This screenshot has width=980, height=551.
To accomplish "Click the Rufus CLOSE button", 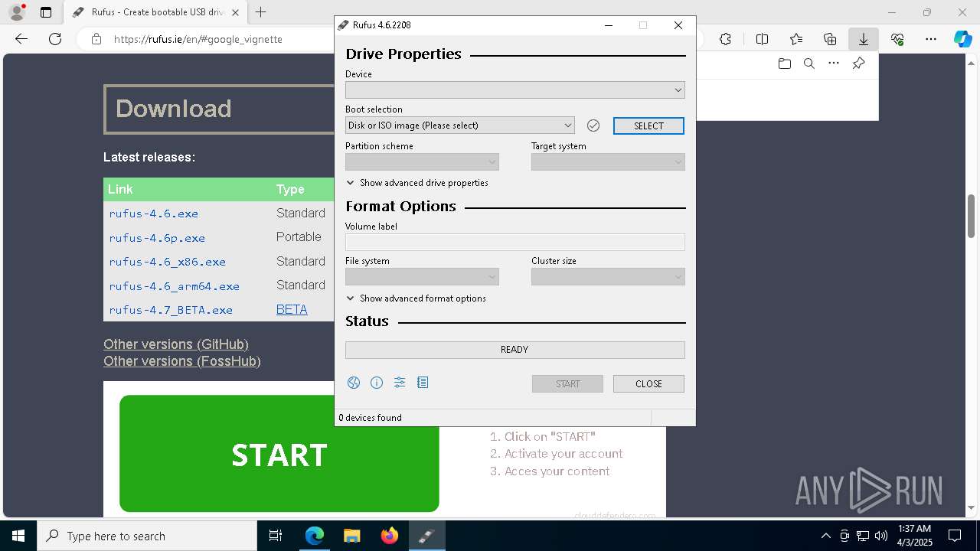I will click(648, 384).
